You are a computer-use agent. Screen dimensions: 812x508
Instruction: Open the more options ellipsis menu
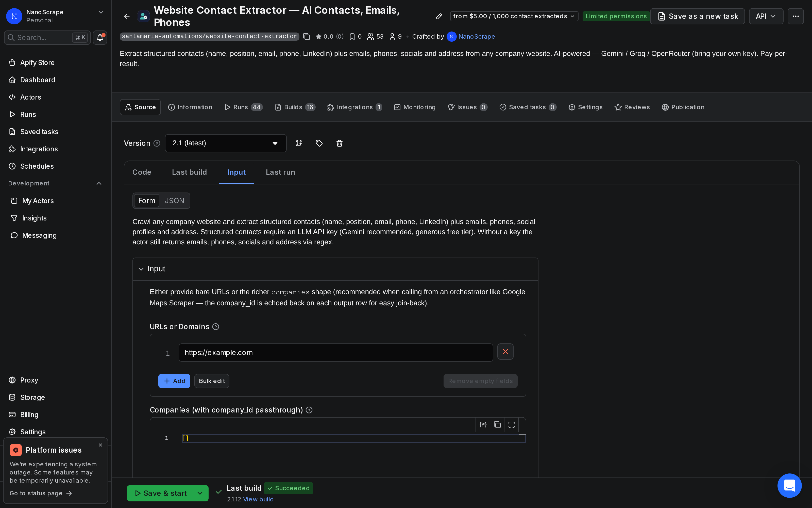click(x=796, y=16)
